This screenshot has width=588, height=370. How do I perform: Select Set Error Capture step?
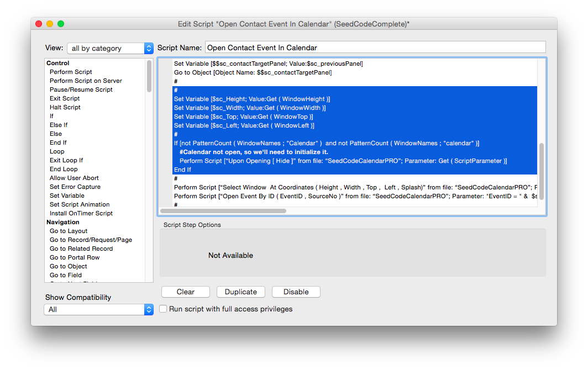pyautogui.click(x=75, y=187)
